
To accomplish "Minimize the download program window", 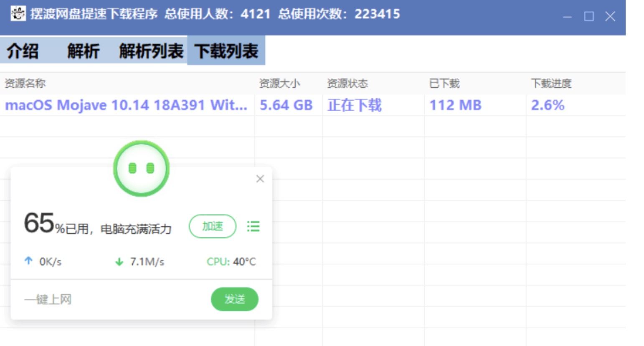I will (x=567, y=17).
